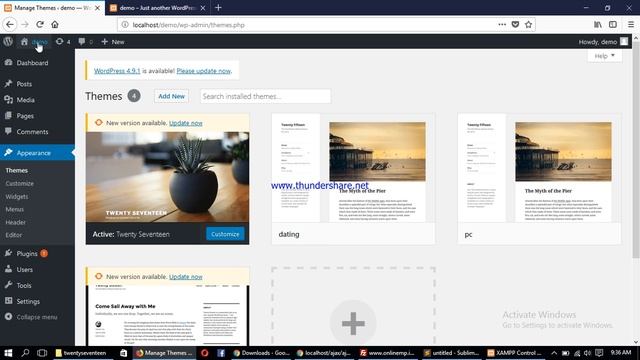Toggle the Firefox sidebar icon
This screenshot has height=360, width=640.
(x=613, y=24)
